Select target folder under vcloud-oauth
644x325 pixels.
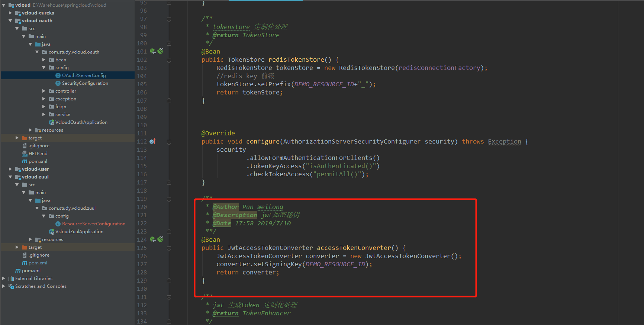(x=35, y=138)
